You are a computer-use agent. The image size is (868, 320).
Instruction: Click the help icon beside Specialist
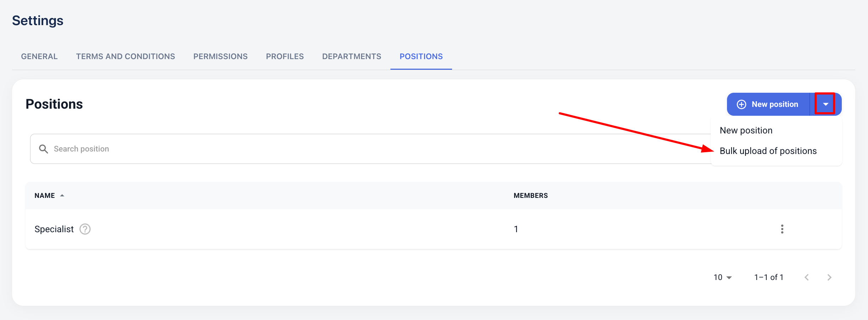tap(85, 229)
